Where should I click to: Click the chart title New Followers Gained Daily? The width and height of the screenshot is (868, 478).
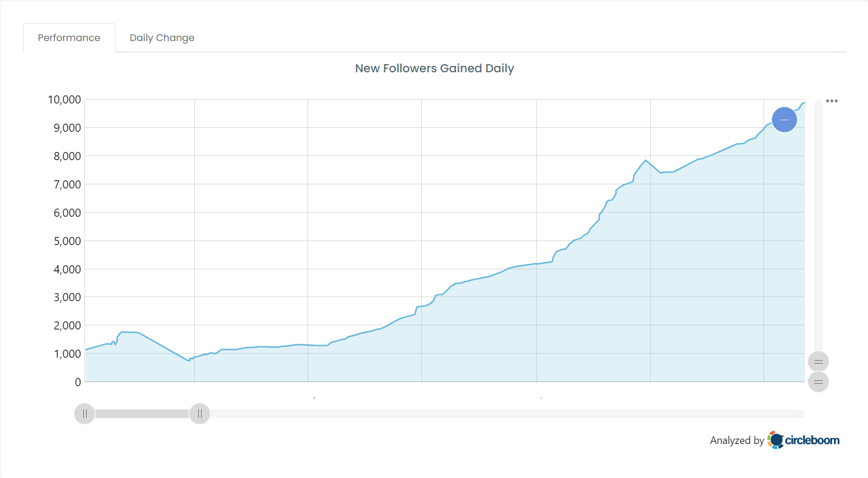pos(434,68)
